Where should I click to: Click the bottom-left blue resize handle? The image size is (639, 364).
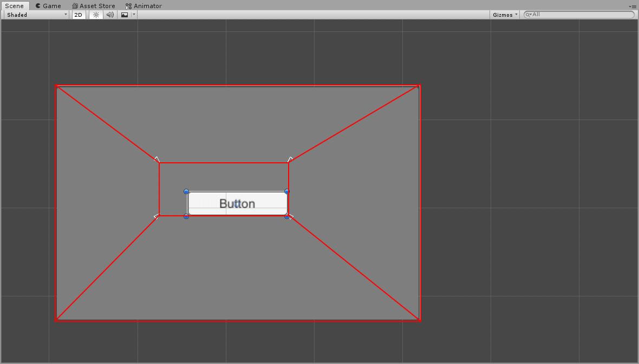(186, 216)
